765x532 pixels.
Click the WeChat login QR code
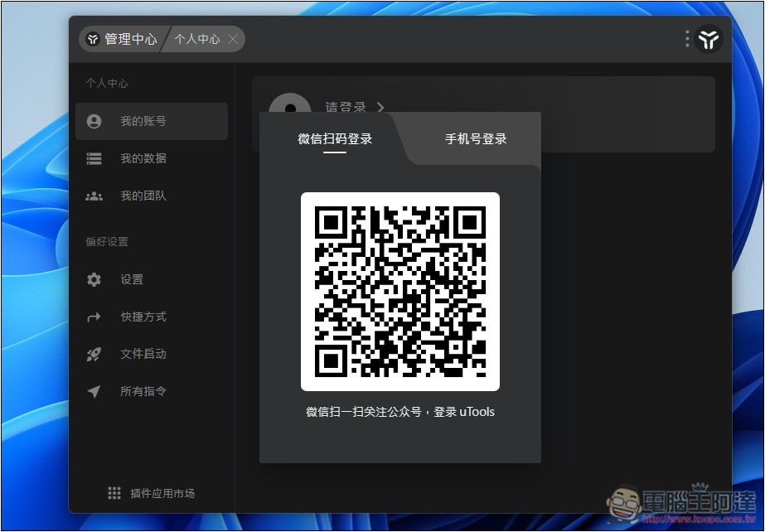(400, 292)
